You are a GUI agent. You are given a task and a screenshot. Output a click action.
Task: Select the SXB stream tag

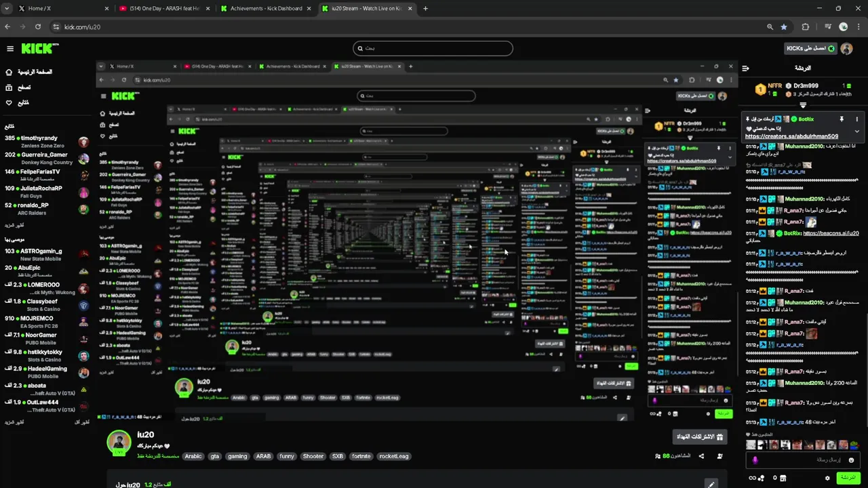[x=338, y=456]
